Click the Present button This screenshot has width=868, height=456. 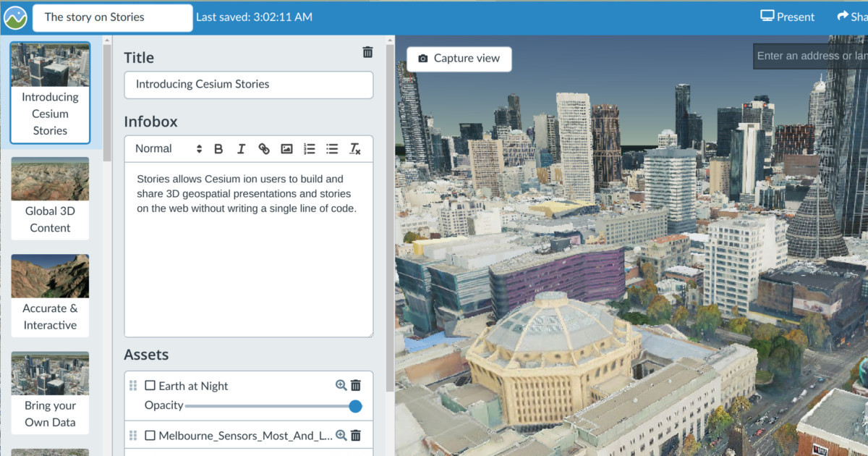click(x=788, y=17)
